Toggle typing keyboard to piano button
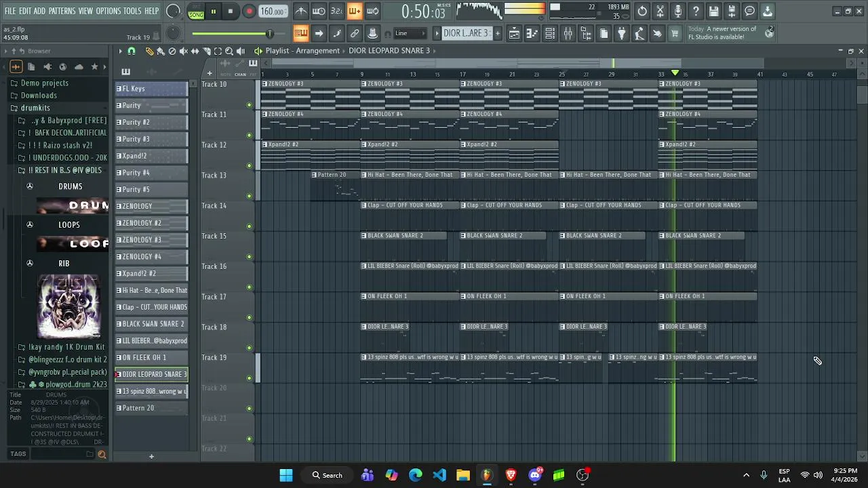Viewport: 868px width, 488px height. tap(301, 33)
